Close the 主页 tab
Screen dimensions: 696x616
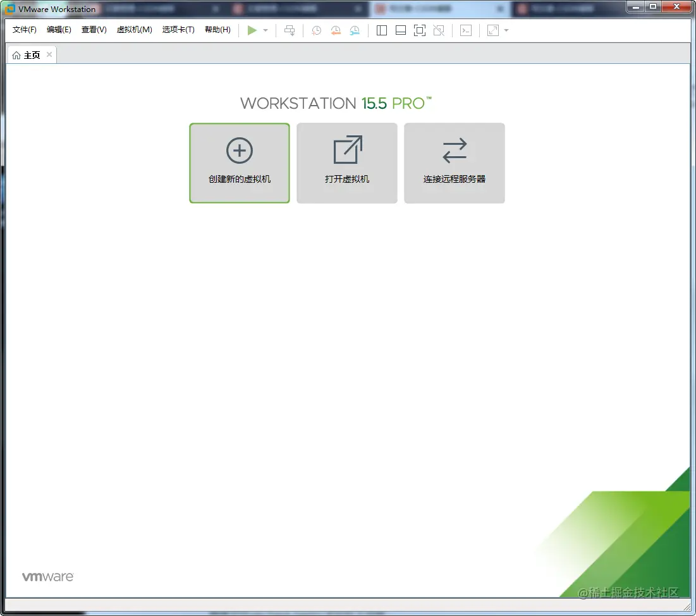pyautogui.click(x=49, y=54)
